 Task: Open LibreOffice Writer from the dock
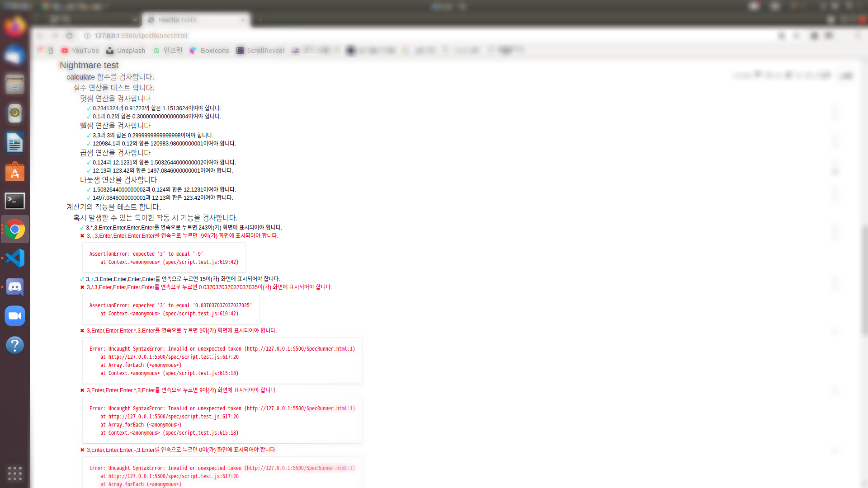15,143
